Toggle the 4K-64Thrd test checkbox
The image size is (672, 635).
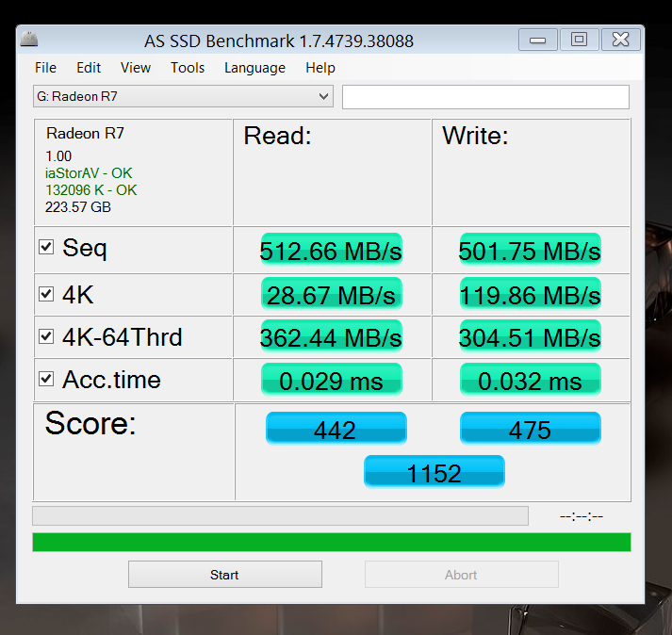(46, 336)
